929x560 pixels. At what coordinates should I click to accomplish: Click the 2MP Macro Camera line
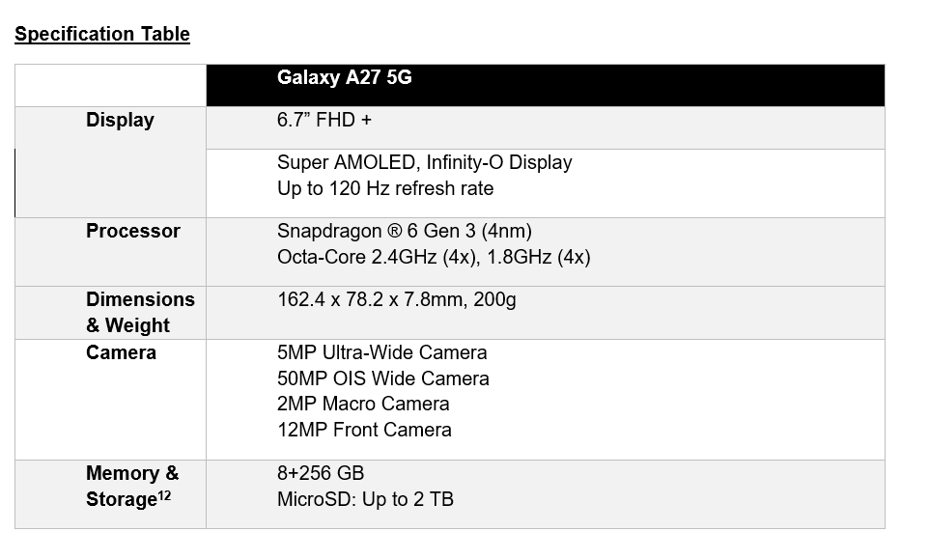click(362, 404)
